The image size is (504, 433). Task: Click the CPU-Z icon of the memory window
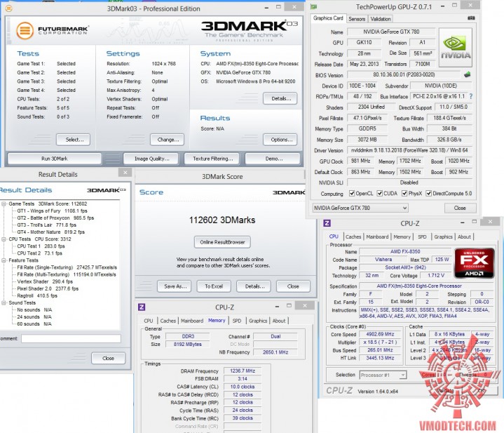click(x=142, y=307)
